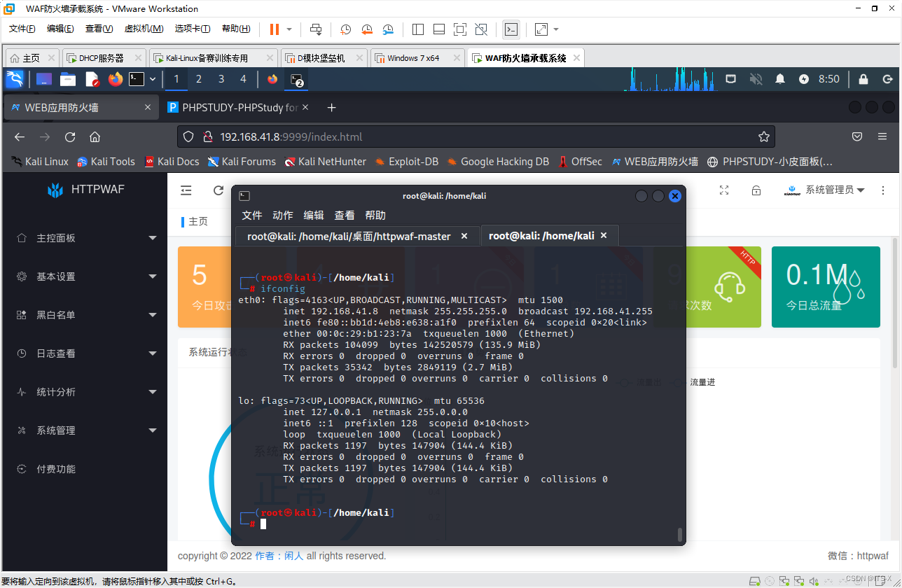Viewport: 902px width, 588px height.
Task: Expand 黑白名单 sidebar menu
Action: (84, 315)
